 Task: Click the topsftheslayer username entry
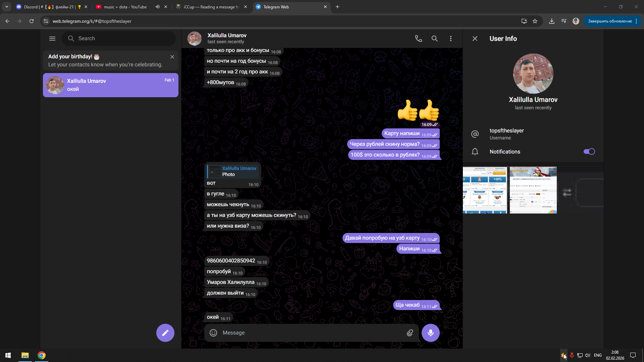[506, 134]
